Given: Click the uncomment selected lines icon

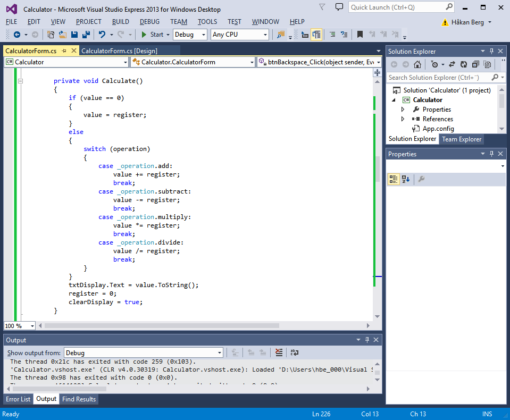Looking at the screenshot, I should (x=344, y=35).
